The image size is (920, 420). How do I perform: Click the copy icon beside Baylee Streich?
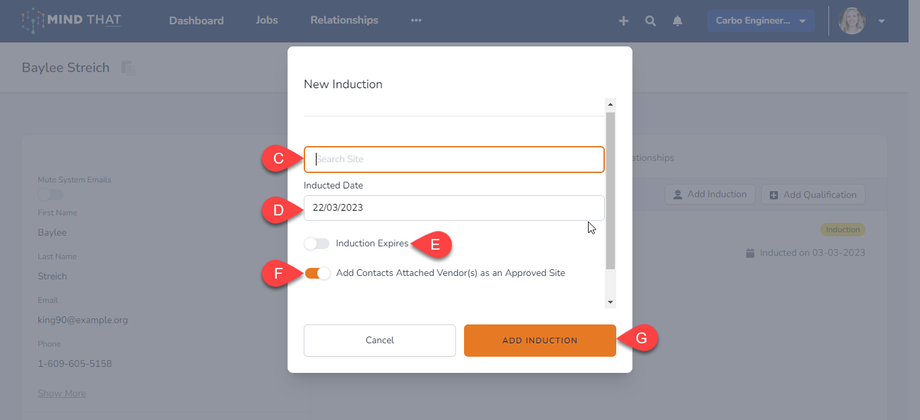click(128, 68)
